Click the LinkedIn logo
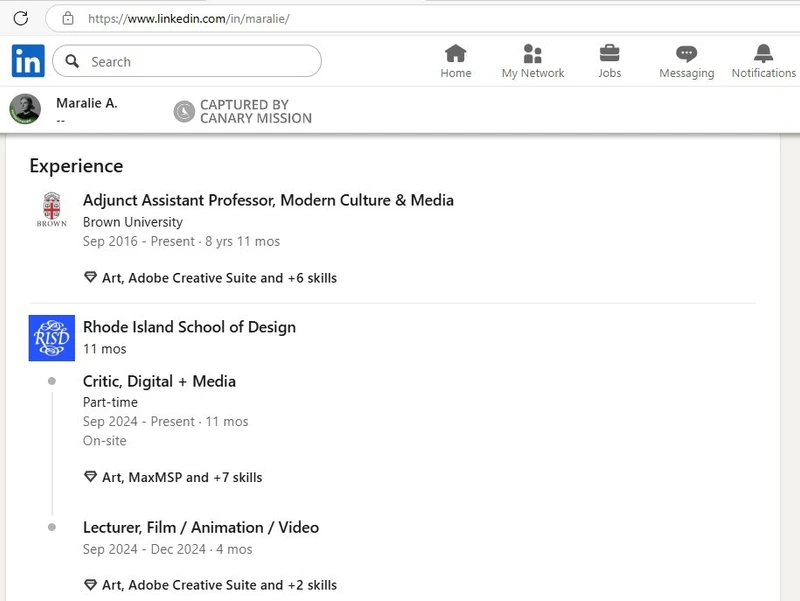This screenshot has width=800, height=601. pyautogui.click(x=28, y=61)
